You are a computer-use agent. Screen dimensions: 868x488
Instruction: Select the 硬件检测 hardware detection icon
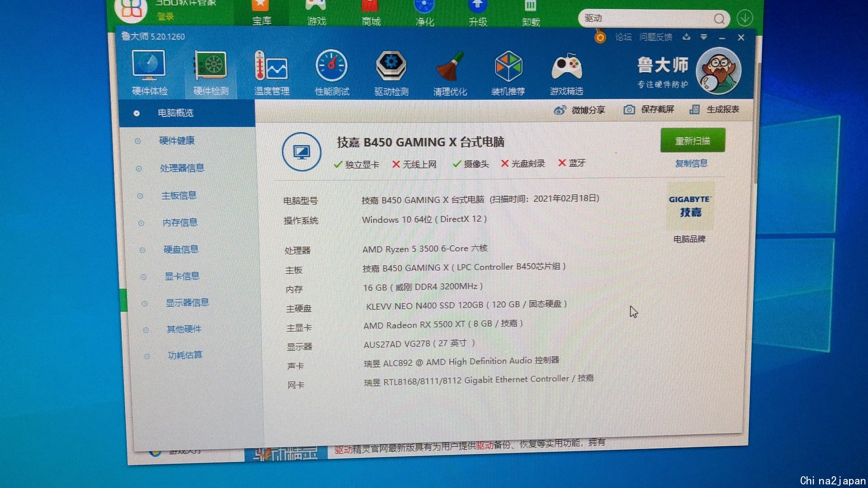(211, 72)
